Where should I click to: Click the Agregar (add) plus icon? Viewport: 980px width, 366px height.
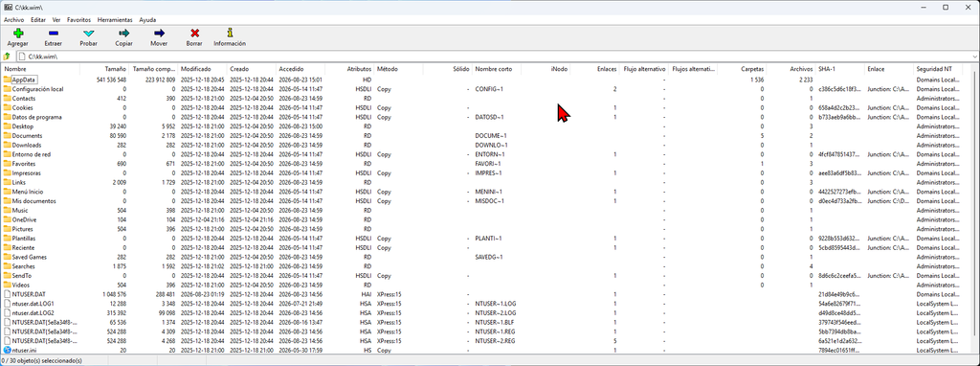click(x=17, y=34)
